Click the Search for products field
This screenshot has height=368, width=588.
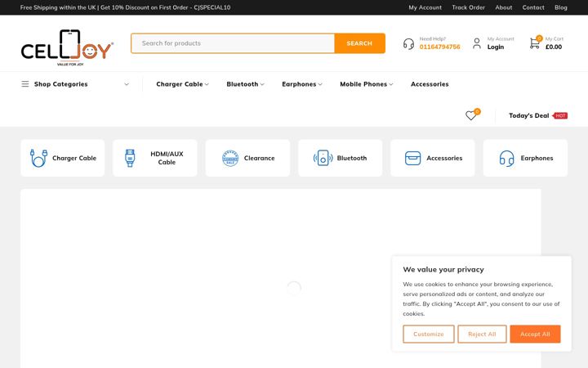click(233, 43)
